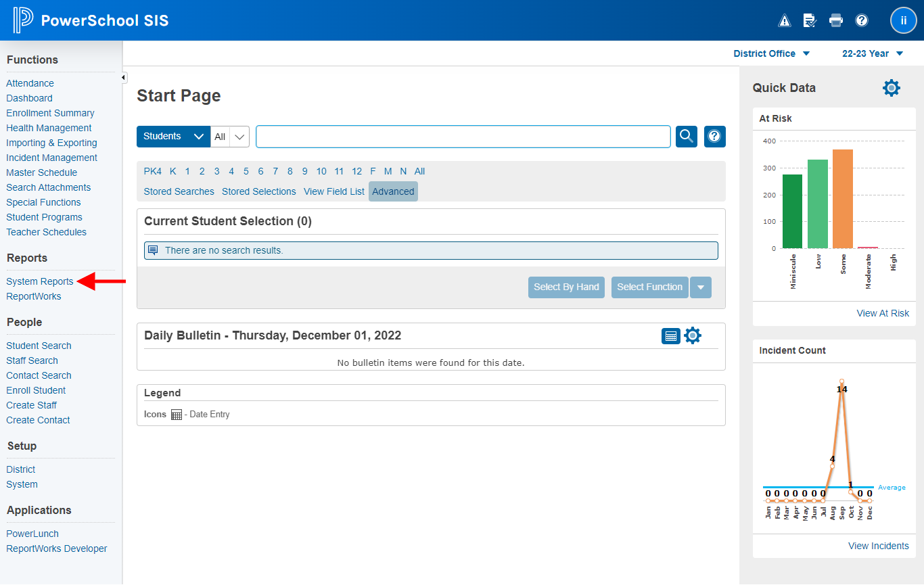Open the Students search type dropdown

click(x=173, y=136)
